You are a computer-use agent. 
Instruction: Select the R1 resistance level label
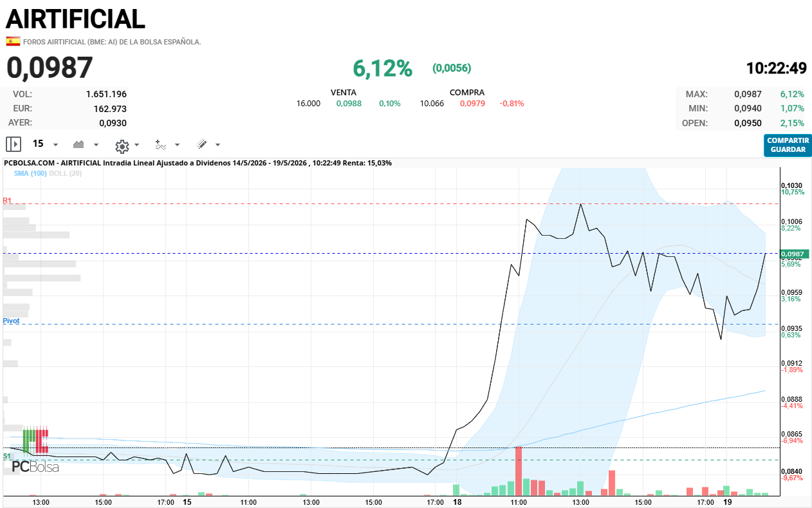(7, 201)
